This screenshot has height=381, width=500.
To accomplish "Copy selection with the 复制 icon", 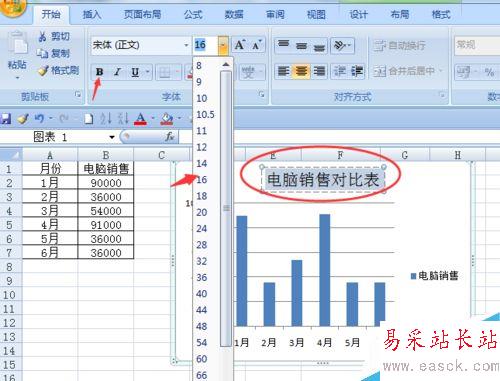I will pyautogui.click(x=43, y=53).
